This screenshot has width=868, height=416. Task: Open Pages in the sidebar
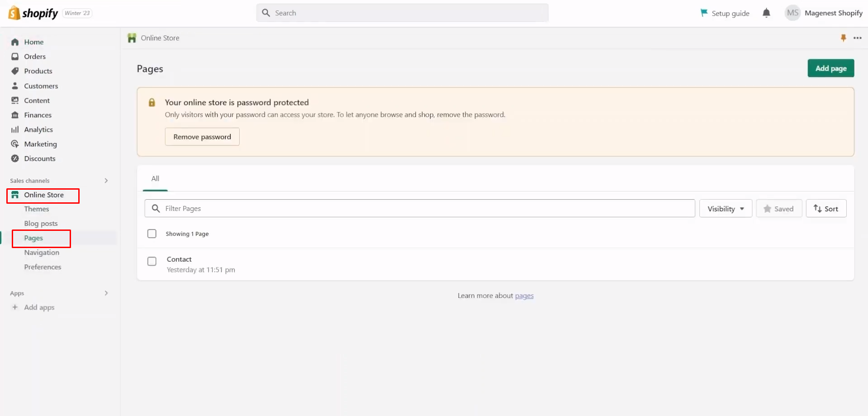pyautogui.click(x=33, y=238)
